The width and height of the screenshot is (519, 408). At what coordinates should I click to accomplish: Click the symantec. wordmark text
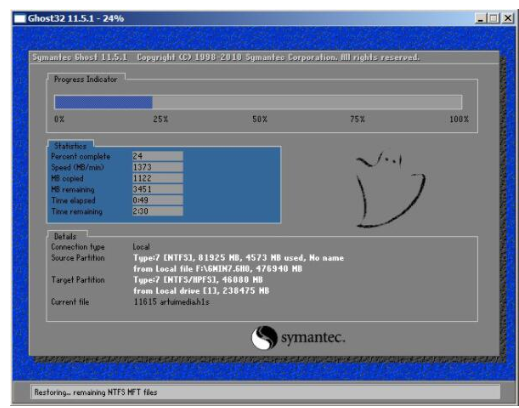point(313,338)
